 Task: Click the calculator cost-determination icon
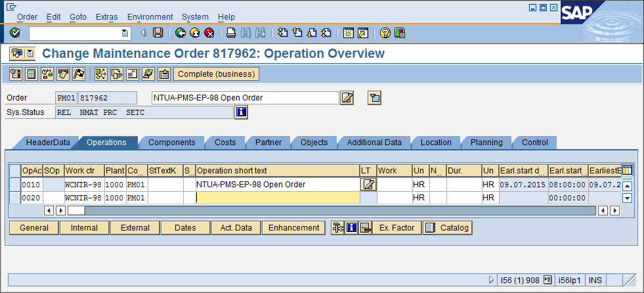click(32, 74)
